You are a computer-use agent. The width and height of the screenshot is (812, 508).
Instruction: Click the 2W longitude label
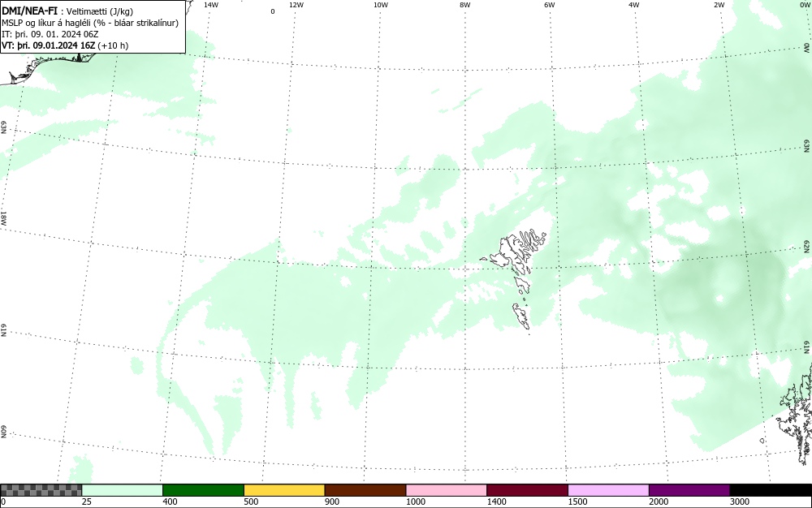tap(719, 5)
